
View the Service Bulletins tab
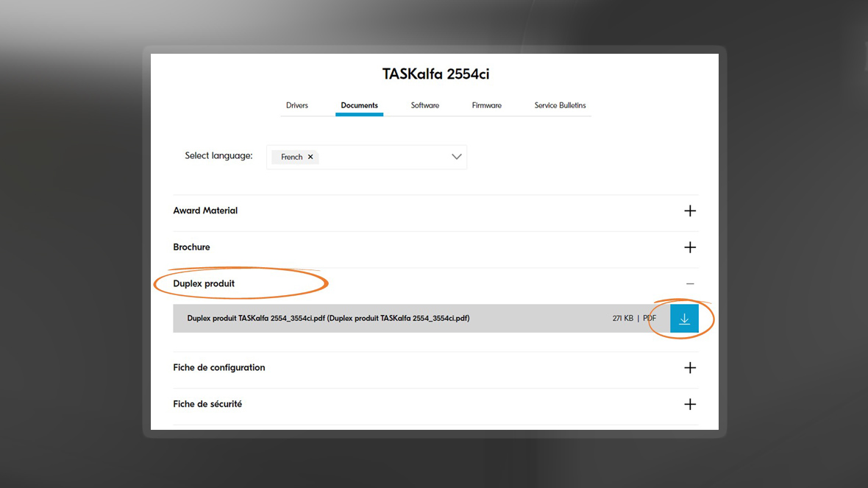560,105
